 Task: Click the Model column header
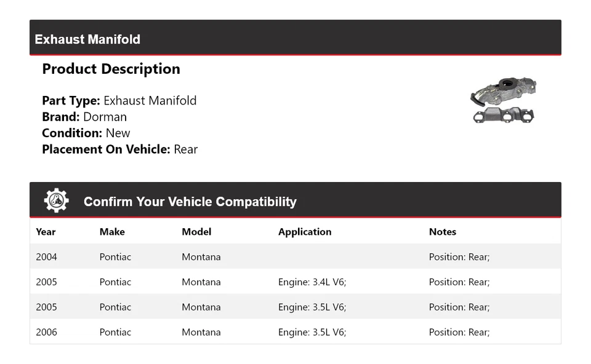tap(196, 232)
